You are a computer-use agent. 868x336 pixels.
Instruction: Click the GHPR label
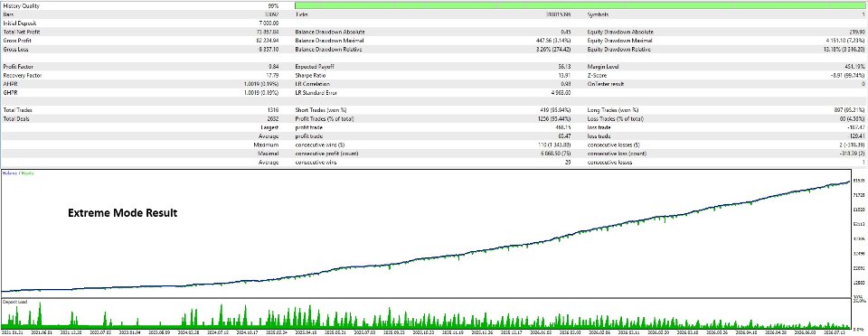click(9, 93)
